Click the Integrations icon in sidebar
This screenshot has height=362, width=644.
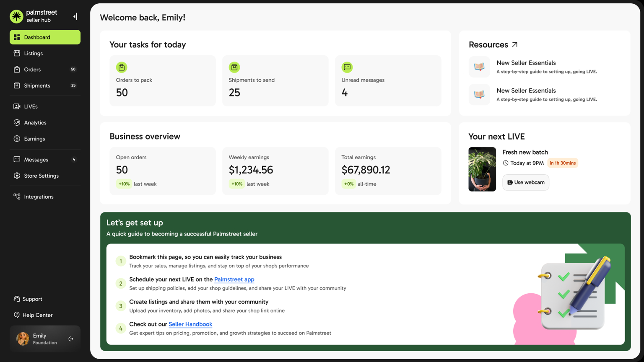(x=17, y=197)
